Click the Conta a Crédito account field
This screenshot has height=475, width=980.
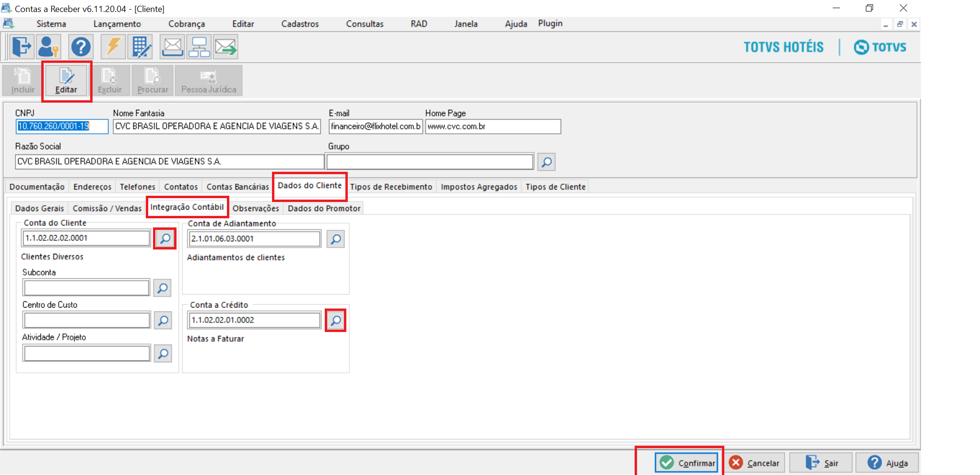(x=254, y=320)
